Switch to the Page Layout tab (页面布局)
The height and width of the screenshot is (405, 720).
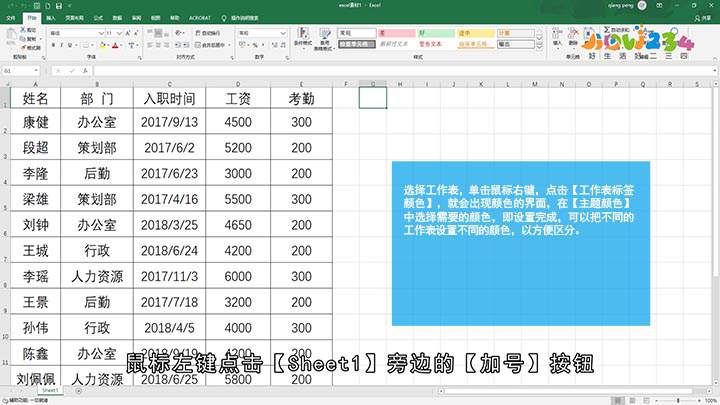[x=74, y=18]
